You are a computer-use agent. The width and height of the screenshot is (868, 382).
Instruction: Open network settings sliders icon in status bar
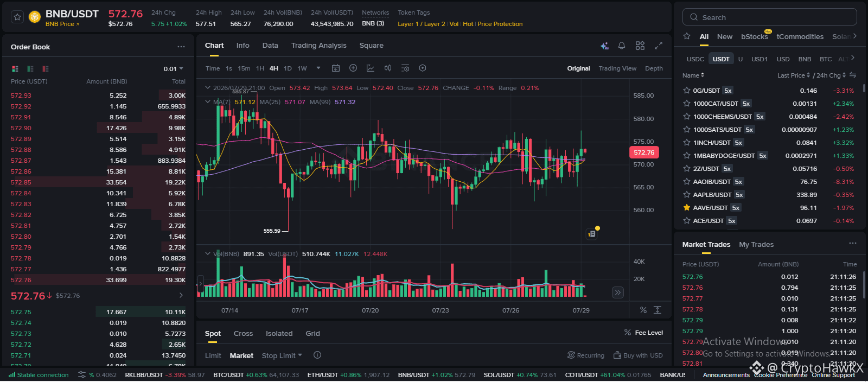(x=82, y=374)
